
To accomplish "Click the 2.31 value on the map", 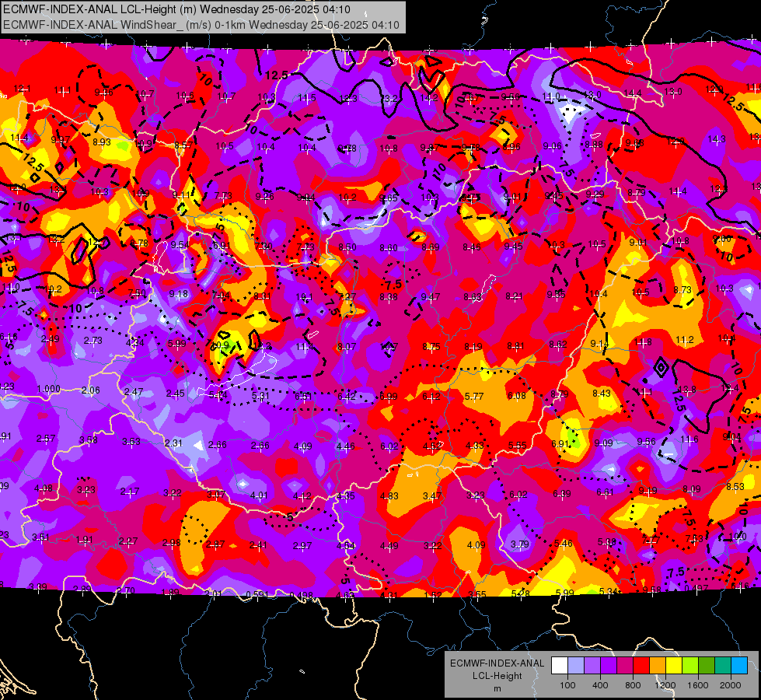I will click(173, 443).
